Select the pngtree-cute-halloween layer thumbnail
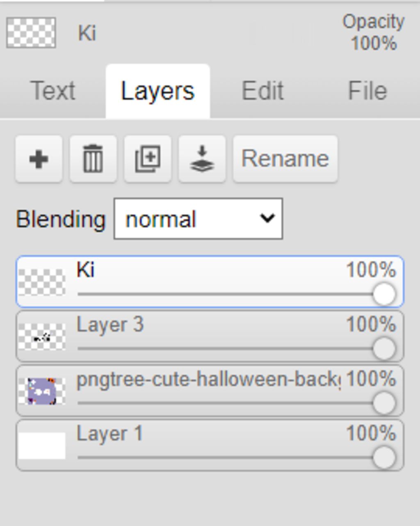 (x=42, y=391)
